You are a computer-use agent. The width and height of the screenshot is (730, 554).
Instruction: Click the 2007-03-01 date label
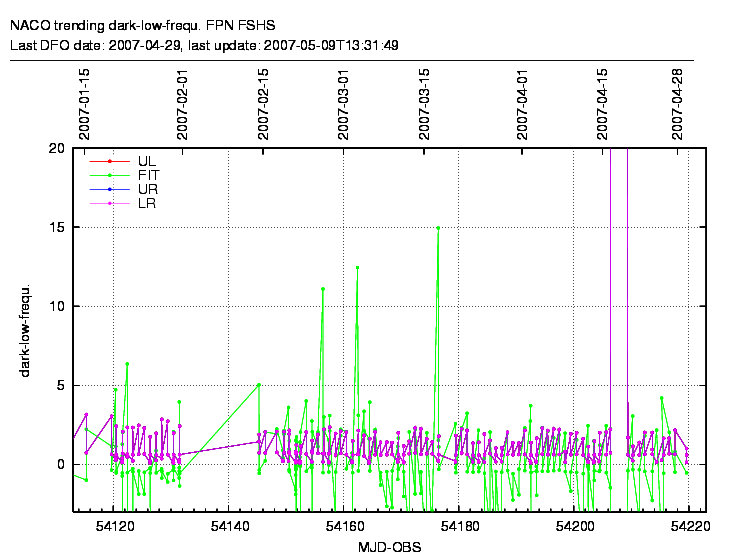pos(343,103)
